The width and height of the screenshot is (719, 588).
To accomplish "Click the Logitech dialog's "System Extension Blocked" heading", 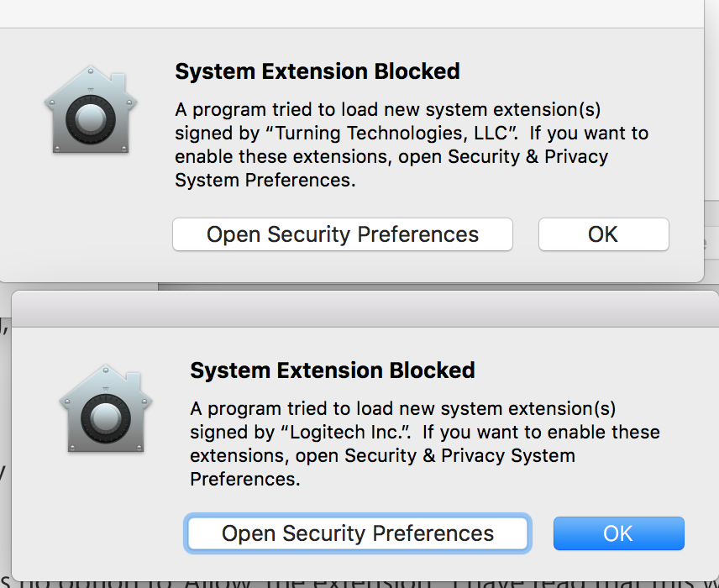I will point(333,370).
